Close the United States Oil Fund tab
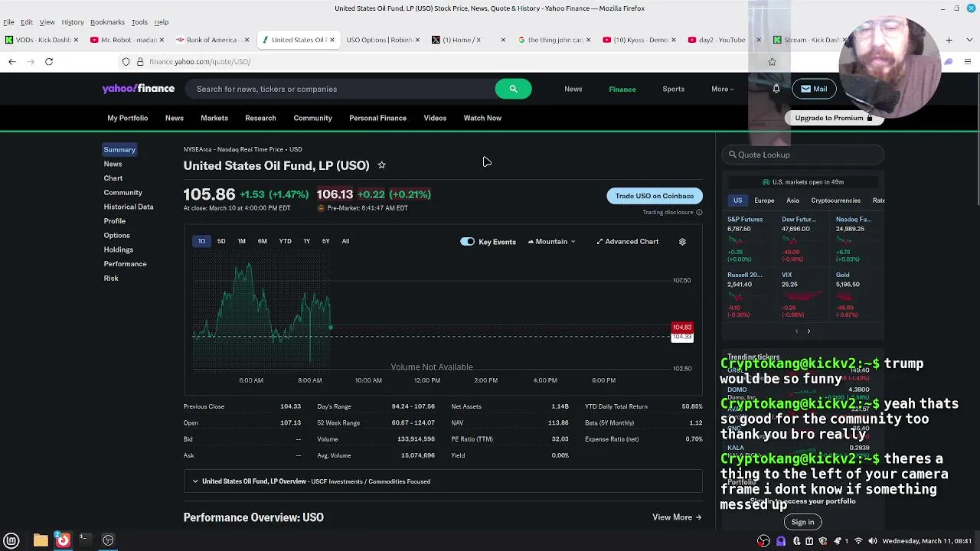The width and height of the screenshot is (980, 551). pyautogui.click(x=332, y=40)
